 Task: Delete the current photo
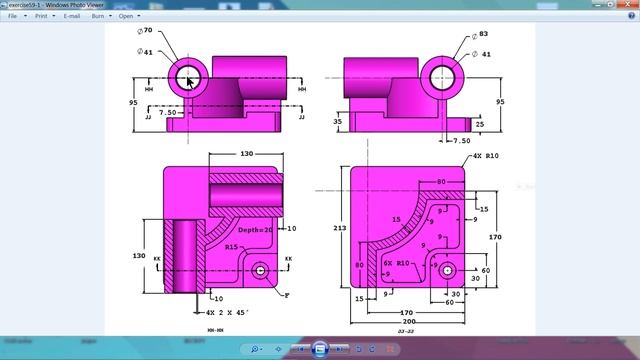tap(390, 349)
